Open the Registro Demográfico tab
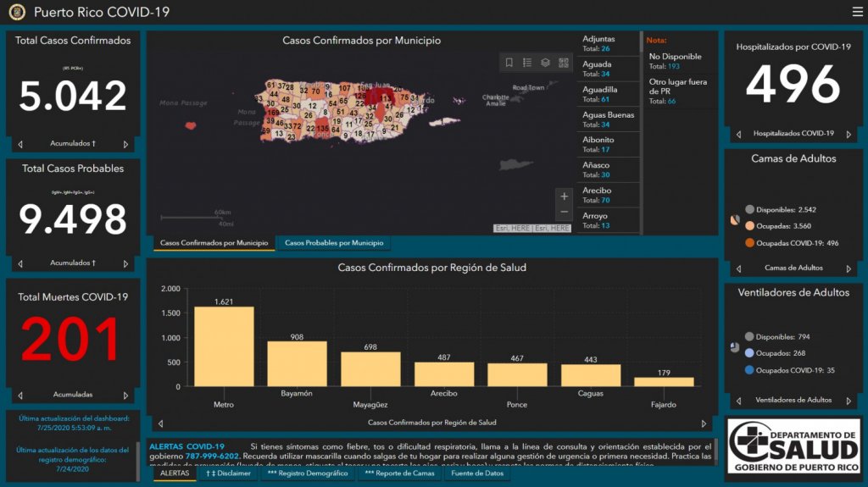This screenshot has width=868, height=487. (x=309, y=473)
